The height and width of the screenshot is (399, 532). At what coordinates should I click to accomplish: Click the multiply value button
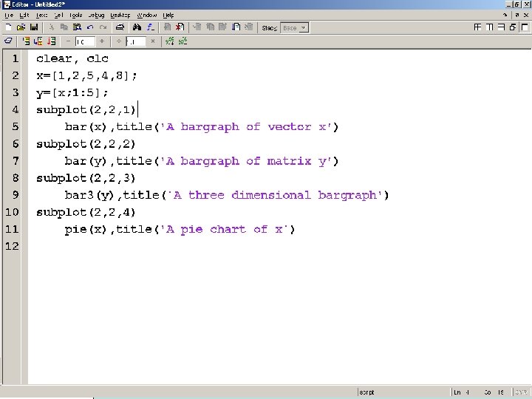point(153,41)
